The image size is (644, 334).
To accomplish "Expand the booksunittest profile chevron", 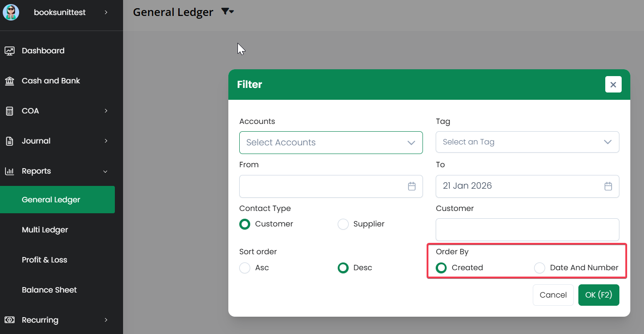I will [x=106, y=12].
